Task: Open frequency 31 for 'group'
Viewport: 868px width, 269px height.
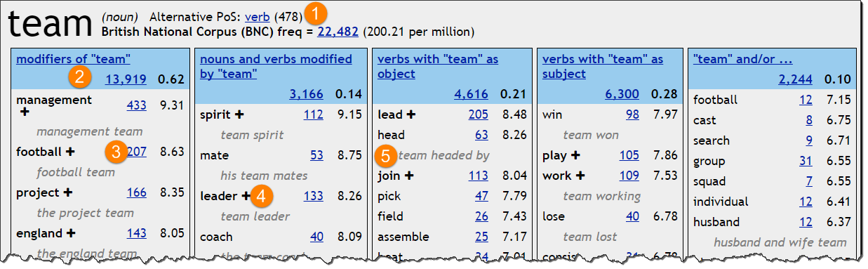Action: click(x=806, y=162)
